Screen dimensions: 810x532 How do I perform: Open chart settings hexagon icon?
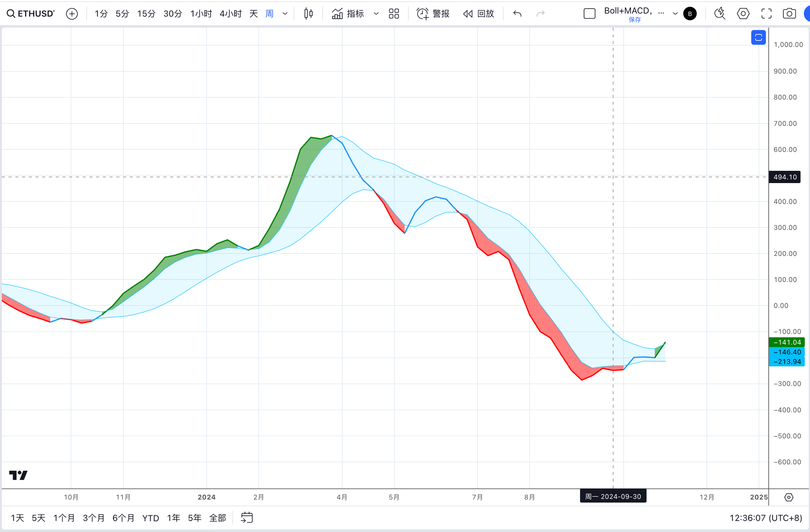click(x=743, y=14)
